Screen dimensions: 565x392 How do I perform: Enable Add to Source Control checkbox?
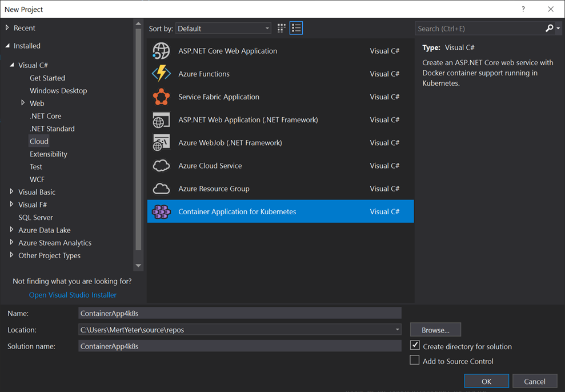415,360
